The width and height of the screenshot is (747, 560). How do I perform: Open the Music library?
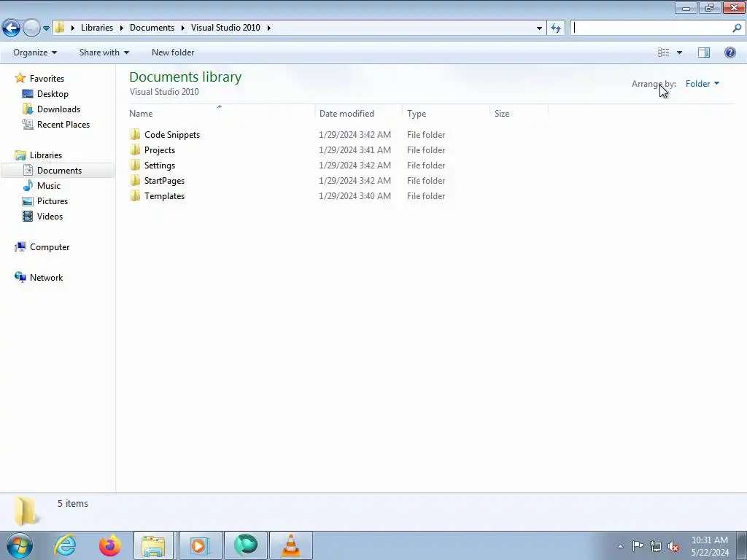click(49, 186)
